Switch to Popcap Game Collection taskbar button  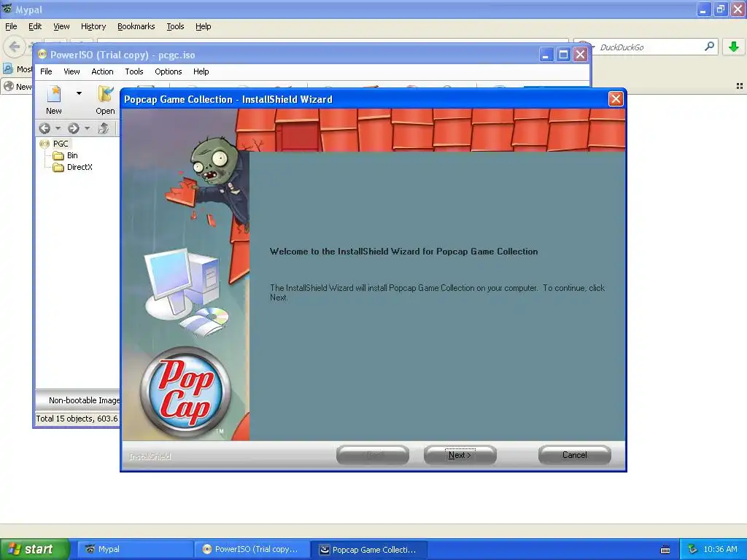click(368, 549)
